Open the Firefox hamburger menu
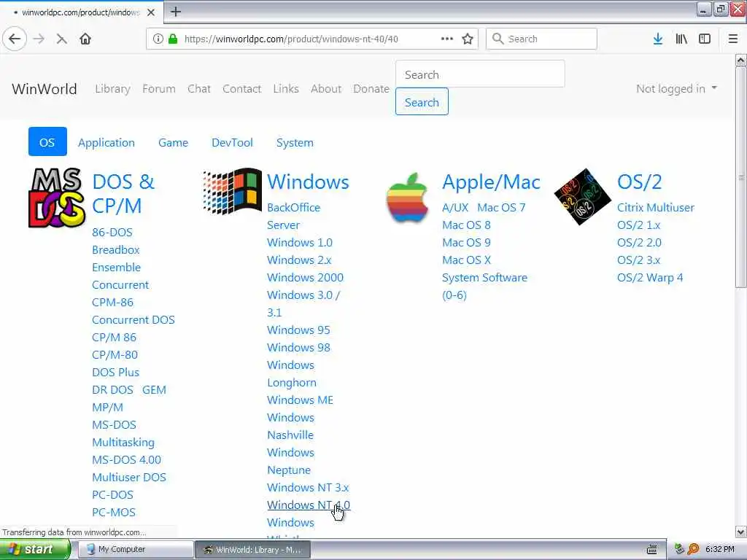The width and height of the screenshot is (747, 560). point(733,39)
